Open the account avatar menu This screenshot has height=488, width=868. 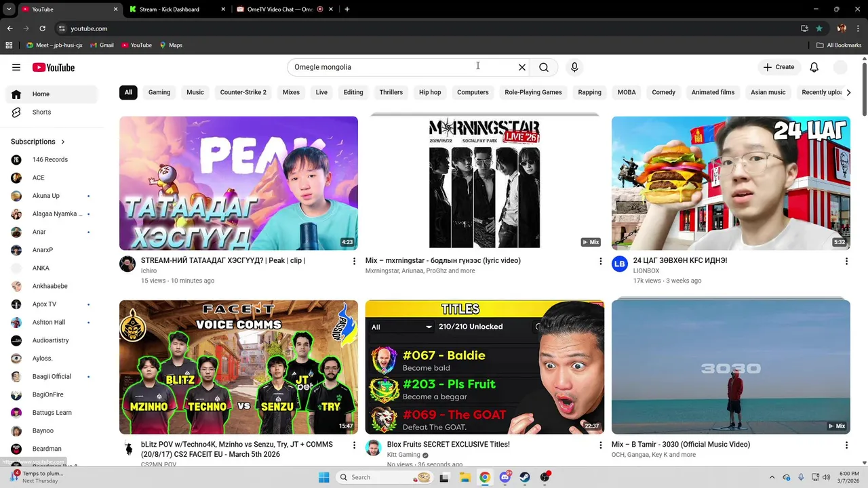coord(840,67)
